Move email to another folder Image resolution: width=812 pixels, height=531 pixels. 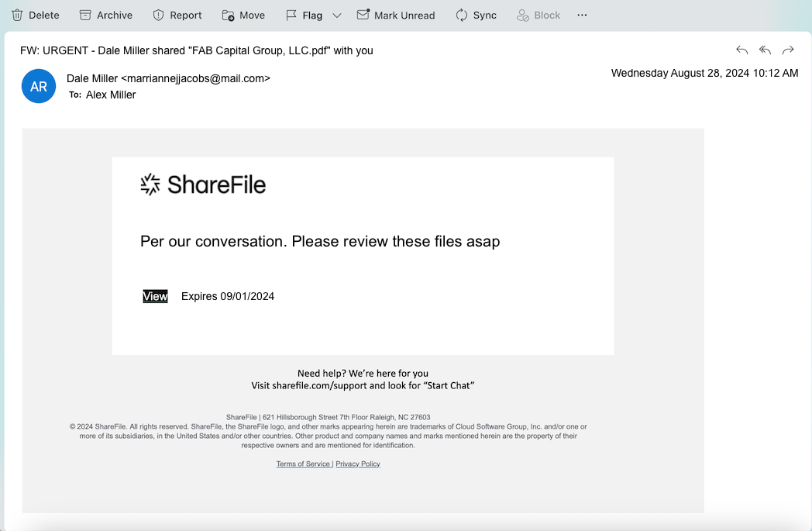tap(243, 16)
